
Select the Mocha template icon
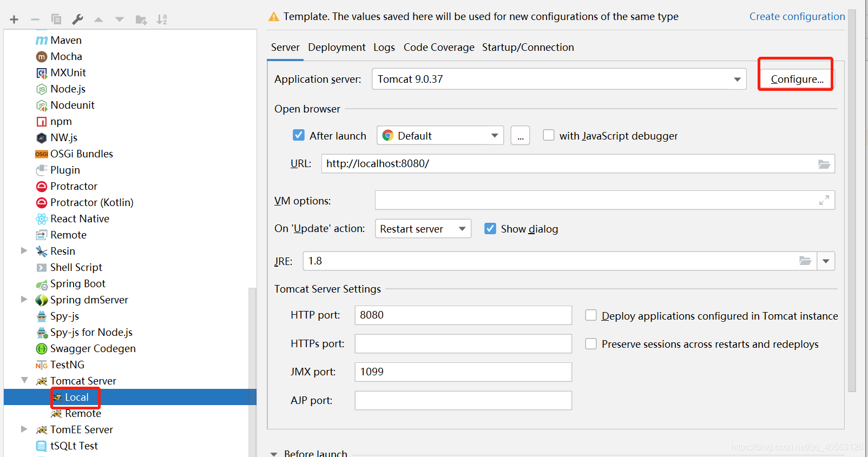(x=42, y=57)
